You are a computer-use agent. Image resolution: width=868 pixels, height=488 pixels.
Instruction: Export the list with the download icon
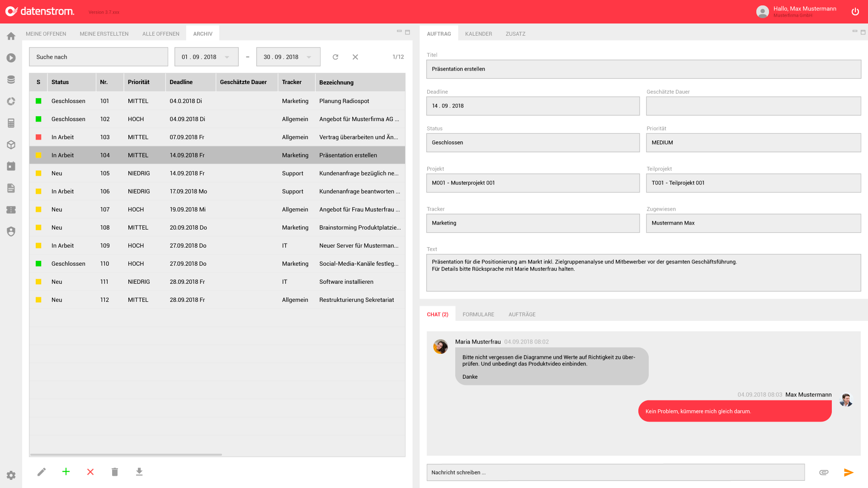pyautogui.click(x=139, y=472)
